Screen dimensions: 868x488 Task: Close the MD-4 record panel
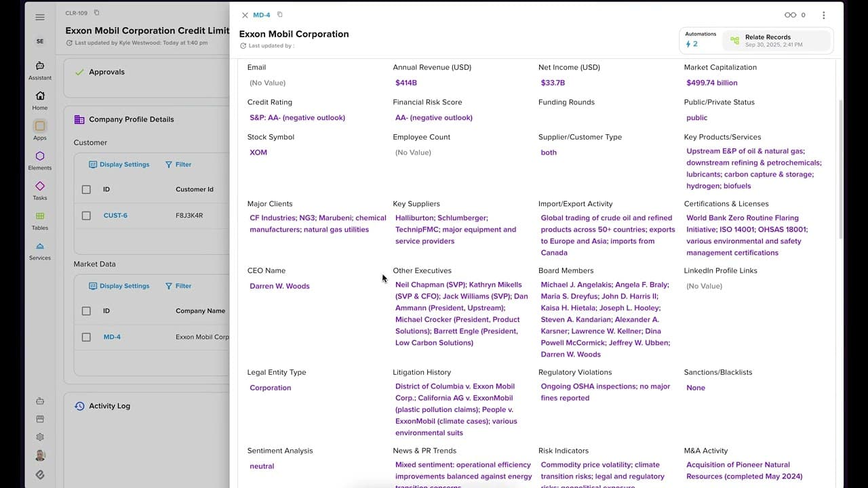coord(245,15)
